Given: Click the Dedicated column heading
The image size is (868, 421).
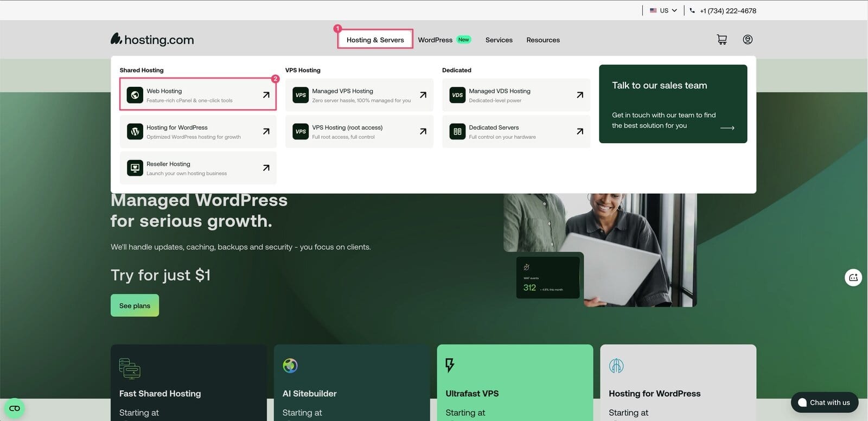Looking at the screenshot, I should pos(457,70).
